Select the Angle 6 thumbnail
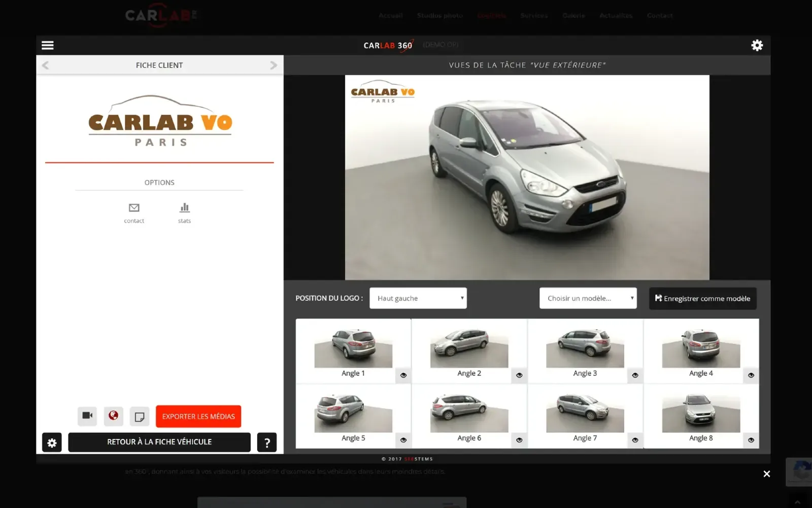Viewport: 812px width, 508px height. (x=469, y=412)
